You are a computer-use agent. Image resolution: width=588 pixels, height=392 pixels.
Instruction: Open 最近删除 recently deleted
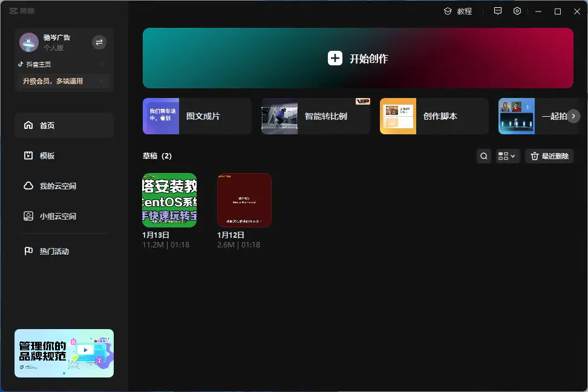pos(549,156)
